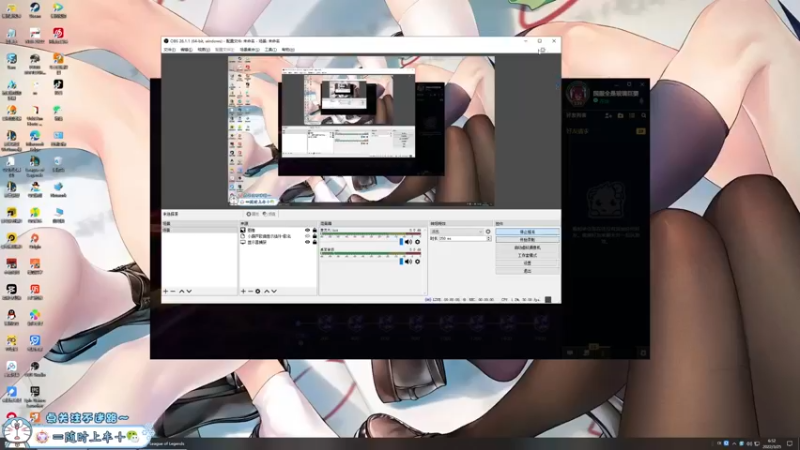Viewport: 800px width, 450px height.
Task: Add a new scene with the plus icon
Action: [165, 291]
